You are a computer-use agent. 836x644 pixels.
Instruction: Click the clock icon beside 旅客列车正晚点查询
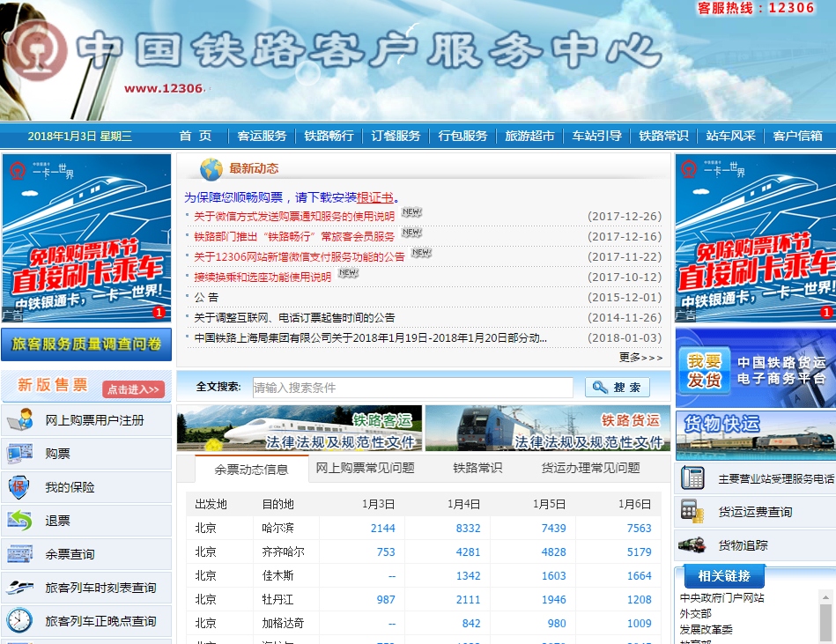tap(19, 620)
